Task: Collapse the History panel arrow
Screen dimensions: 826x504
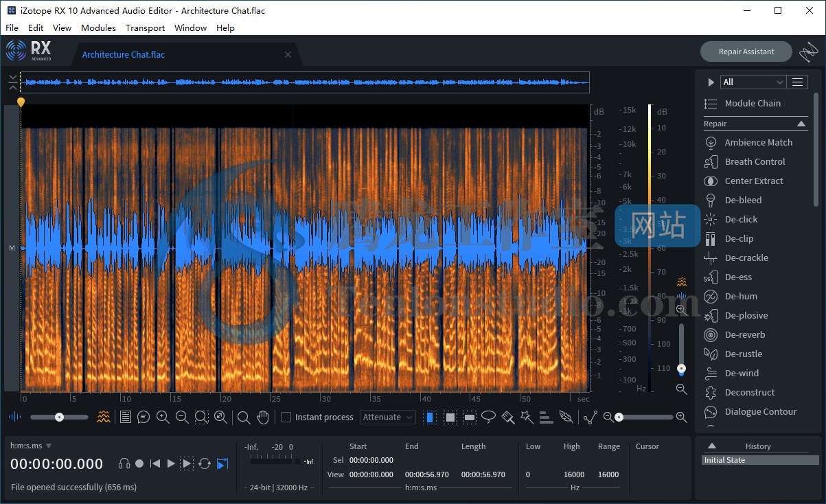Action: 712,446
